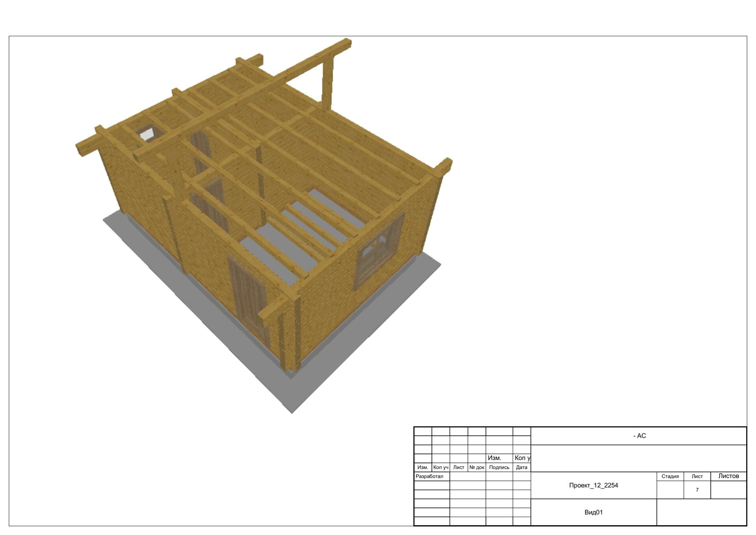Click the '- АС' header cell

[639, 436]
